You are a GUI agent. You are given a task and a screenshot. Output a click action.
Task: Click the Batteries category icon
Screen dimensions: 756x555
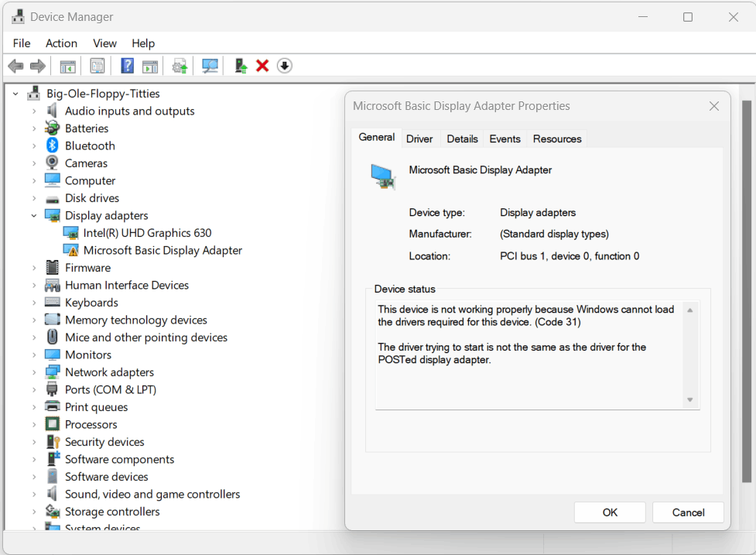(52, 128)
